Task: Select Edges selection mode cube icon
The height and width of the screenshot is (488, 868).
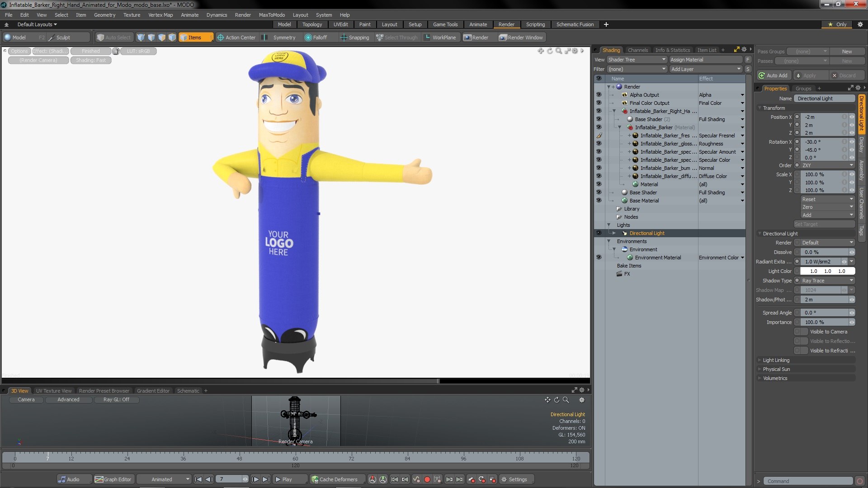Action: pyautogui.click(x=151, y=38)
